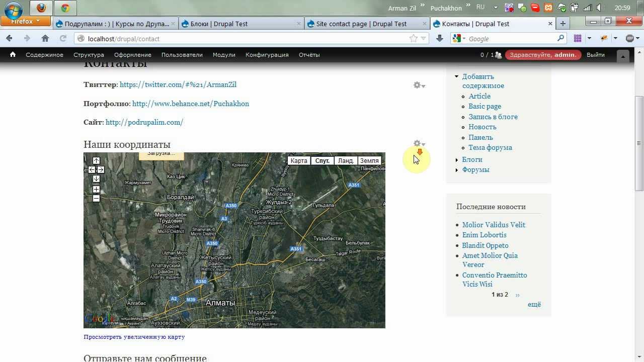Click the browser forward arrow
Image resolution: width=644 pixels, height=362 pixels.
(x=27, y=38)
